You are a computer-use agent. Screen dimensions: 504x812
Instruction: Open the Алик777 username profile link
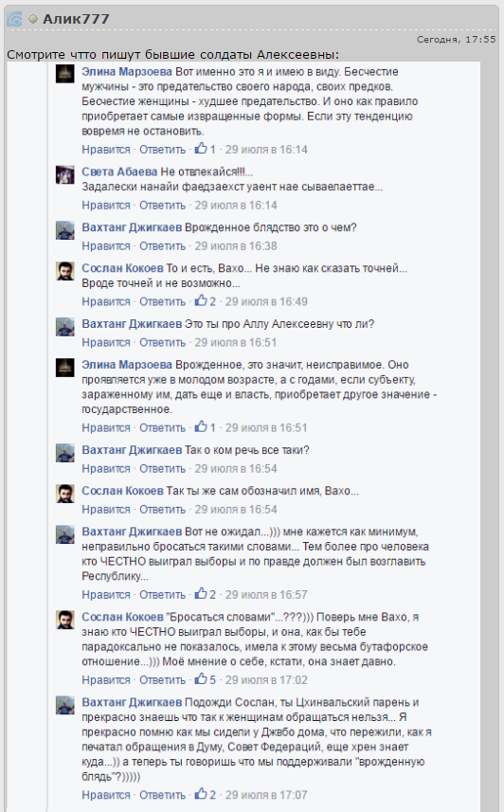click(76, 19)
